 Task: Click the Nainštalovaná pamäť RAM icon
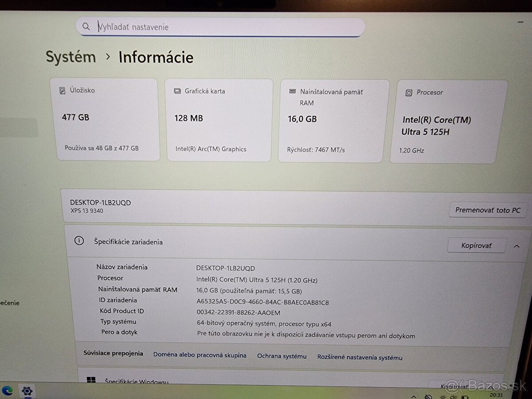(x=292, y=91)
